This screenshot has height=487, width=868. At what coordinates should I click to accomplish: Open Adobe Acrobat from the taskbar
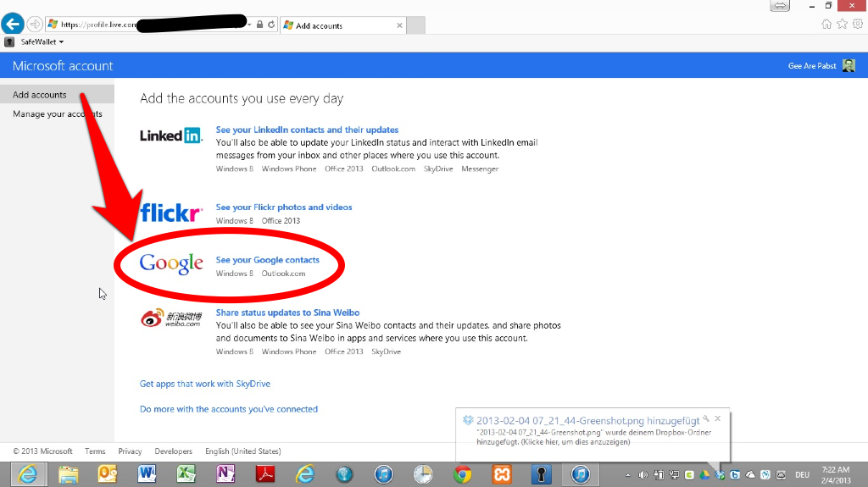tap(264, 474)
